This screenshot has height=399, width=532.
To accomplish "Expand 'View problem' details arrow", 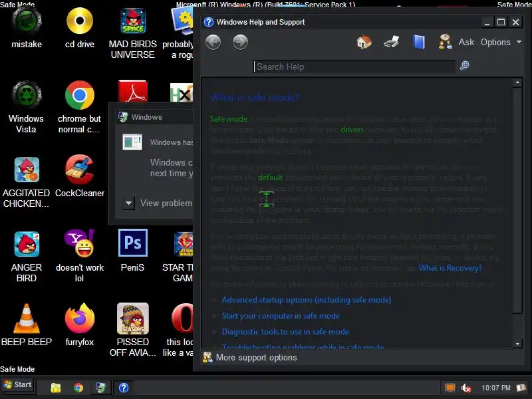I will [x=128, y=203].
